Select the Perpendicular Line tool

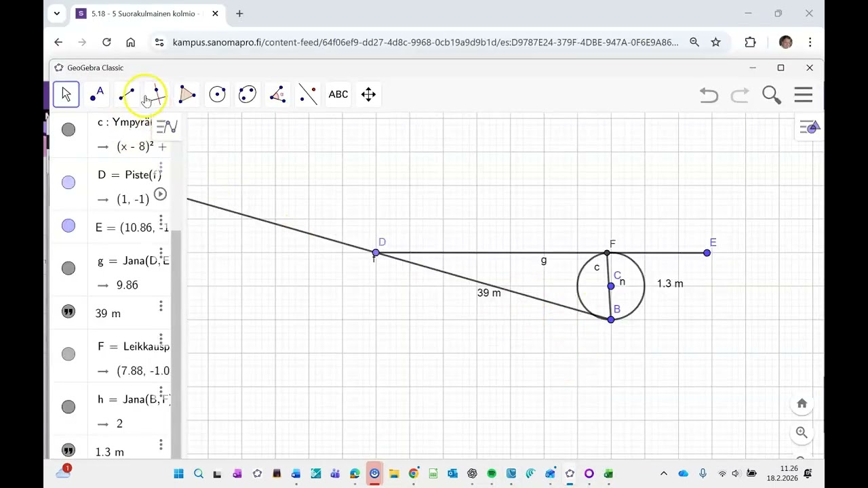157,94
